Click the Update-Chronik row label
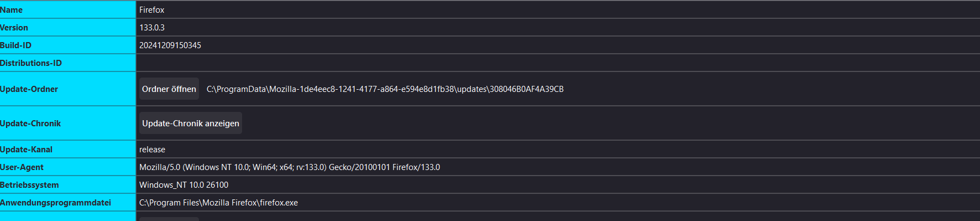Image resolution: width=980 pixels, height=221 pixels. pos(30,124)
